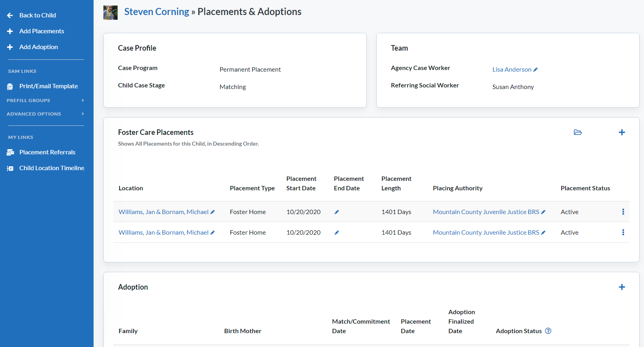
Task: Select Add Placements in sidebar
Action: (42, 31)
